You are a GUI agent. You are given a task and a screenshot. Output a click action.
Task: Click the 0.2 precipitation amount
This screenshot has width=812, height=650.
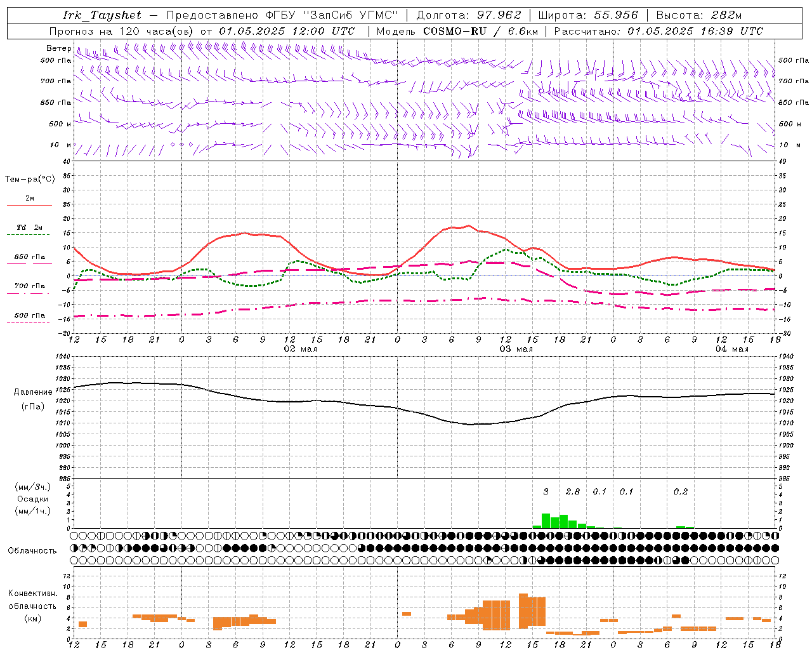click(681, 491)
